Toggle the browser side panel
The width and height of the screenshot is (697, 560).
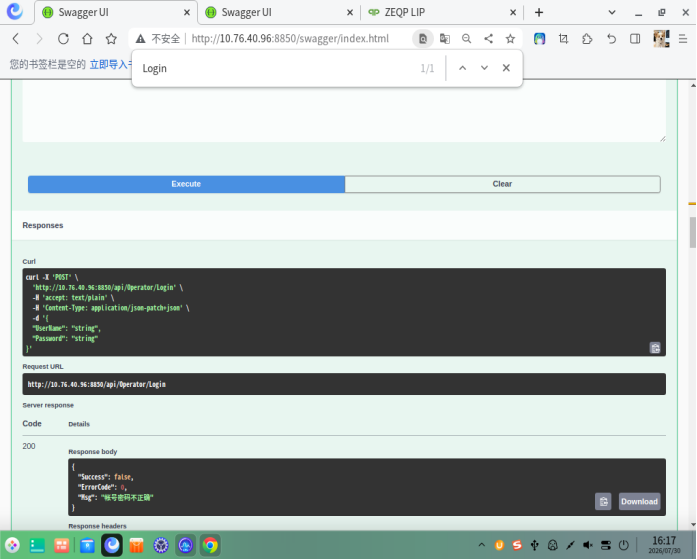click(635, 39)
